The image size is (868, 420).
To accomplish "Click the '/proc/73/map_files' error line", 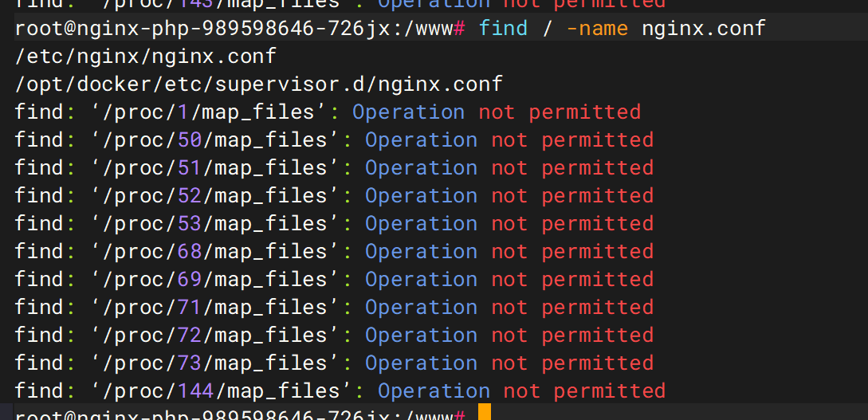I will [334, 363].
